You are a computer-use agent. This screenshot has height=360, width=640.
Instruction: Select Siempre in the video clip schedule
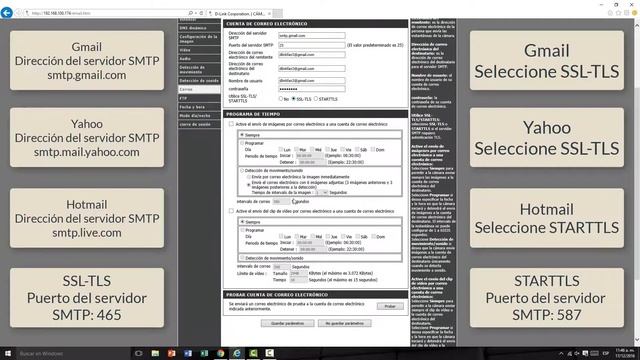click(242, 222)
